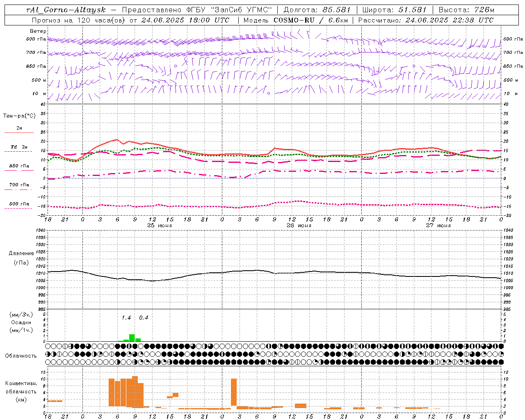Click the '26 июня' date label

pyautogui.click(x=299, y=226)
